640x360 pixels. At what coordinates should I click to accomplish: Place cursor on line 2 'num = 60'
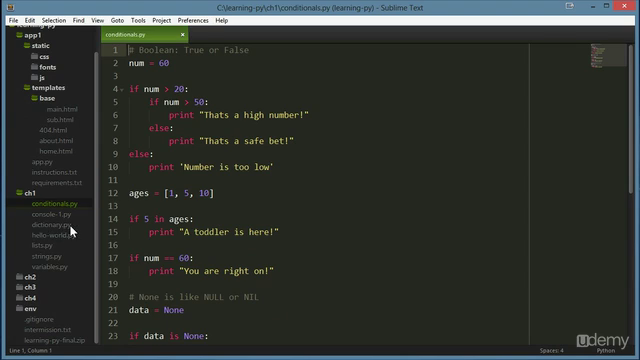pos(149,63)
